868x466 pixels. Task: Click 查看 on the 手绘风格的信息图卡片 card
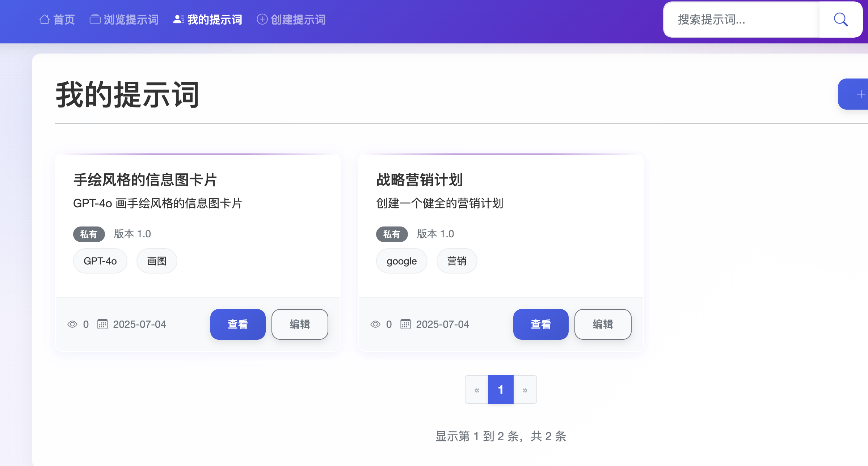click(x=238, y=324)
